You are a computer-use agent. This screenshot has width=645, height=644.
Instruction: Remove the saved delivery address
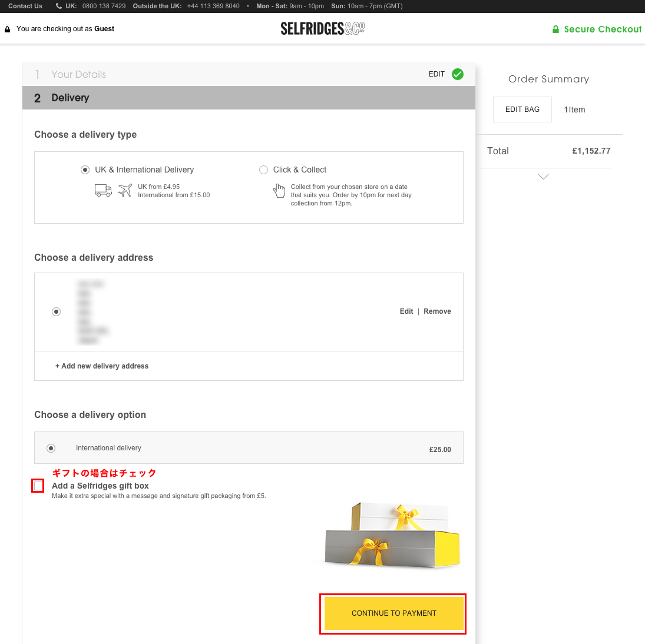click(437, 311)
